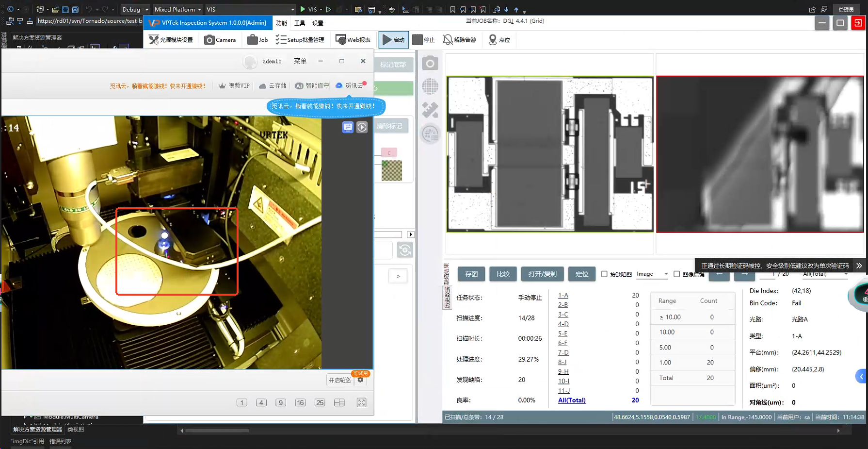Expand the notification banner double-chevron
The image size is (868, 449).
(x=859, y=266)
